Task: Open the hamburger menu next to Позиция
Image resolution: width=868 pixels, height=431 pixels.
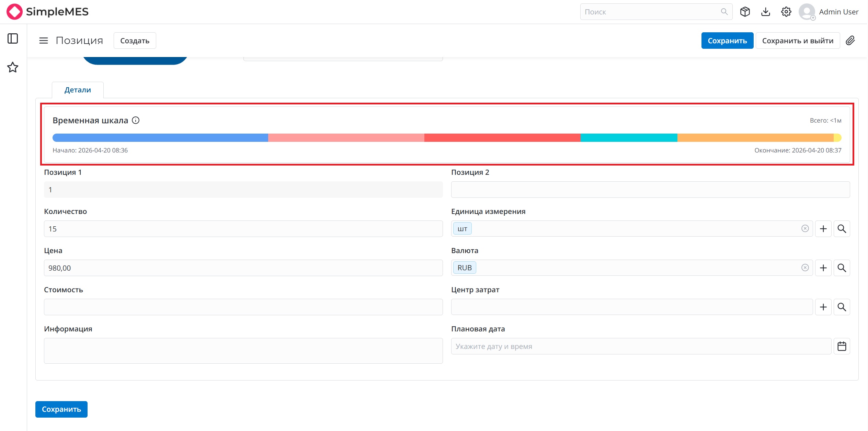Action: point(44,41)
